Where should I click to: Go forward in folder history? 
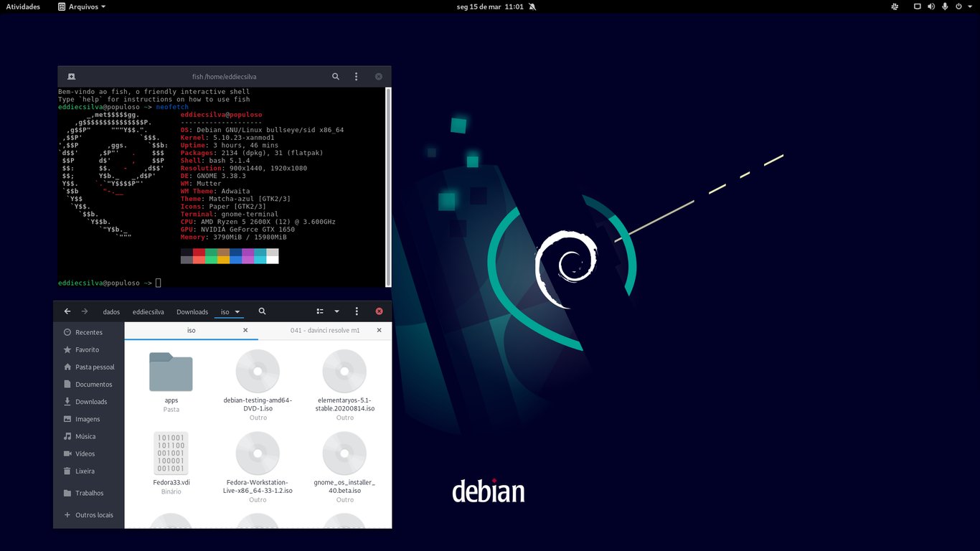[84, 311]
